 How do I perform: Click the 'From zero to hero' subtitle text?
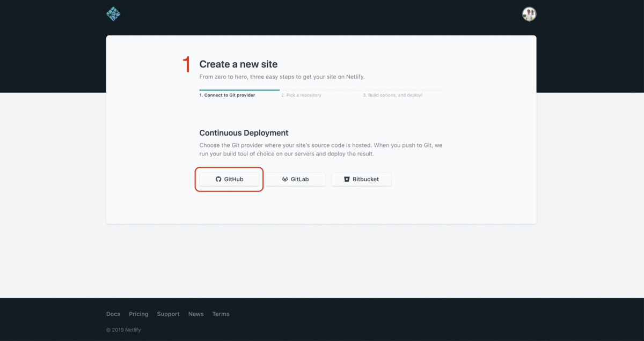tap(282, 77)
